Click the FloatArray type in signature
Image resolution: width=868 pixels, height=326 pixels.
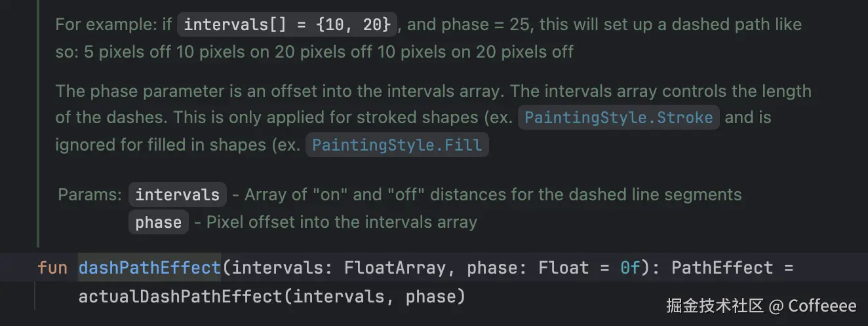tap(397, 268)
